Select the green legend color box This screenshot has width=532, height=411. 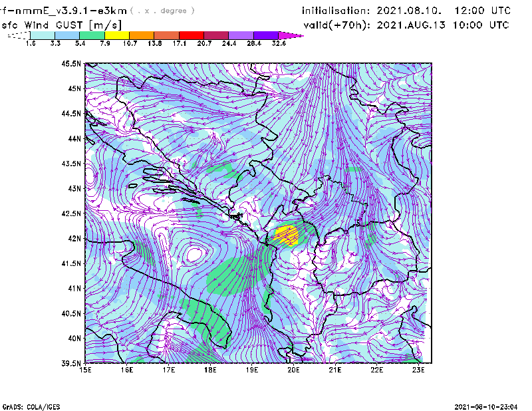92,35
